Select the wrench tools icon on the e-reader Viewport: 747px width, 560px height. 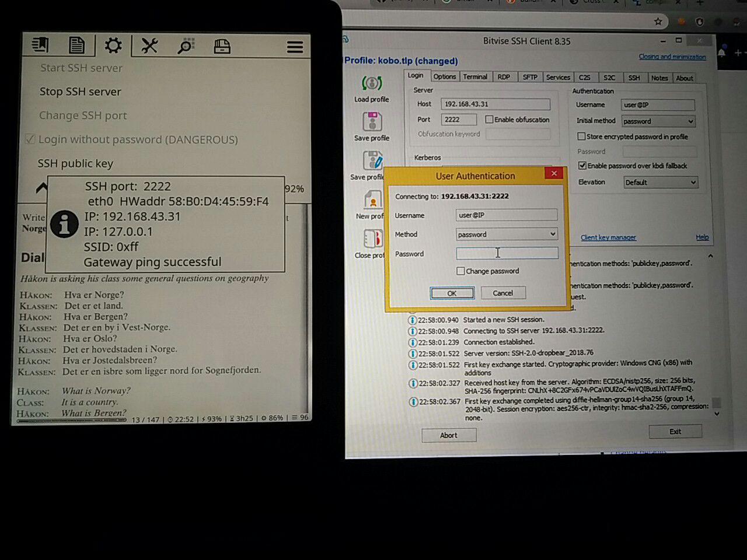(x=149, y=45)
